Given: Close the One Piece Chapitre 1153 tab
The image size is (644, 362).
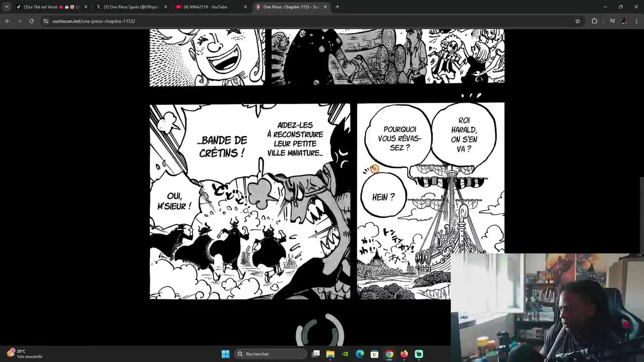Looking at the screenshot, I should (325, 7).
